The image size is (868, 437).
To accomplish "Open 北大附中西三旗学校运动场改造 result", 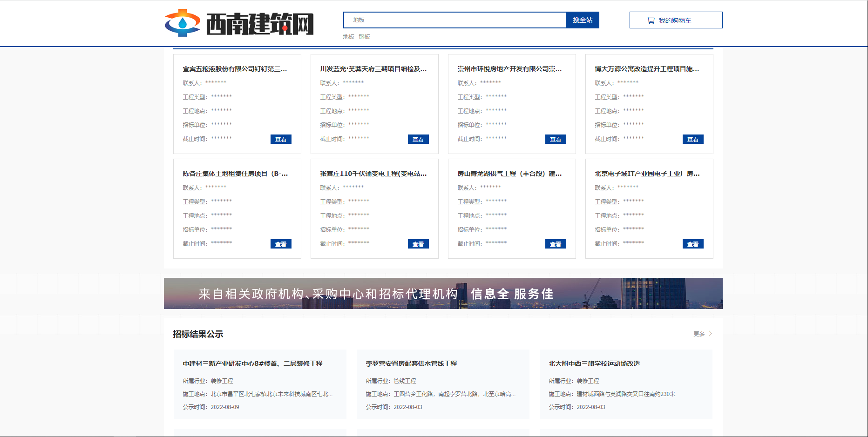I will [594, 363].
